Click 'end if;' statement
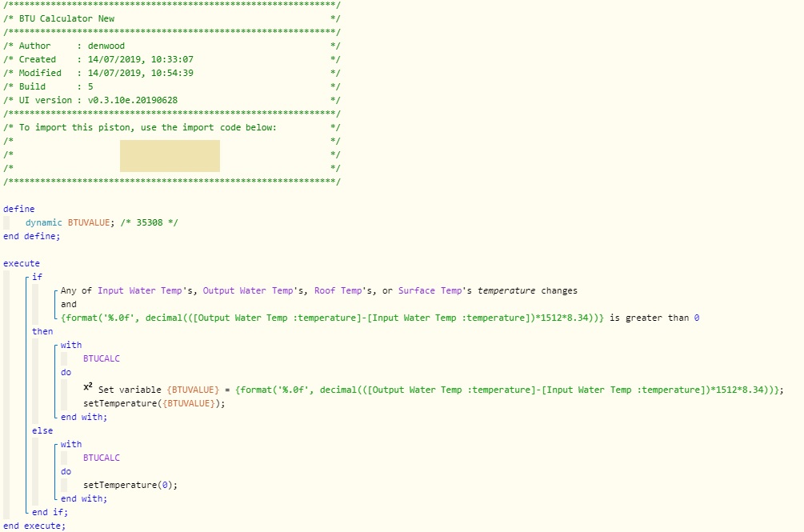Screen dimensions: 804x532 50,512
